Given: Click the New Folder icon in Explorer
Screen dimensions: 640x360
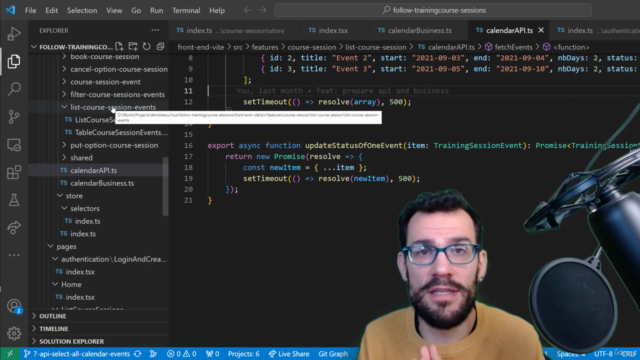Looking at the screenshot, I should pos(133,47).
